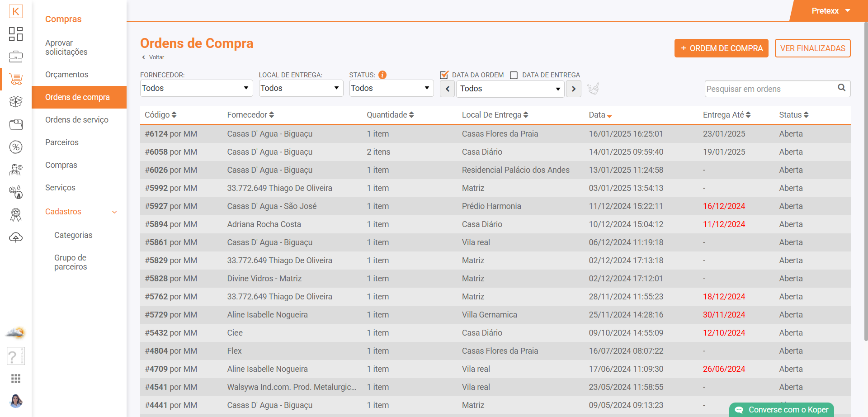Click the search magnifier icon
868x417 pixels.
(x=841, y=88)
